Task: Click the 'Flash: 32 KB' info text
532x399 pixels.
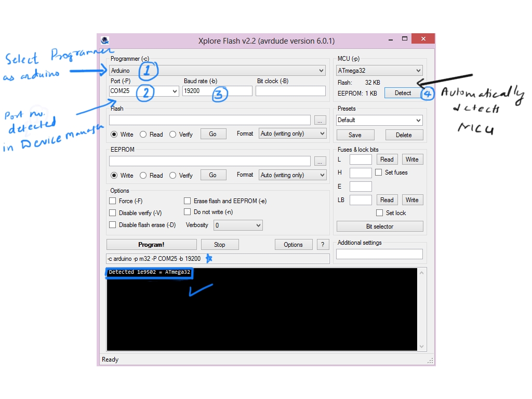Action: (x=358, y=83)
